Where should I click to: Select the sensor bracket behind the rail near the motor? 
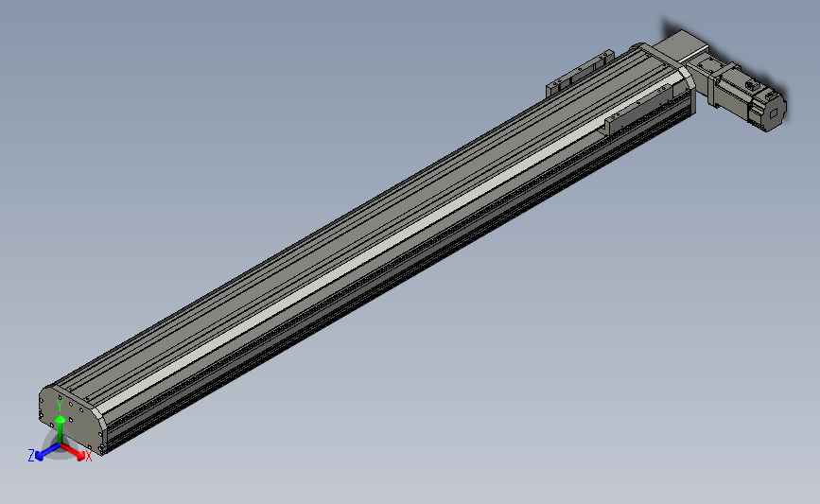coord(580,73)
